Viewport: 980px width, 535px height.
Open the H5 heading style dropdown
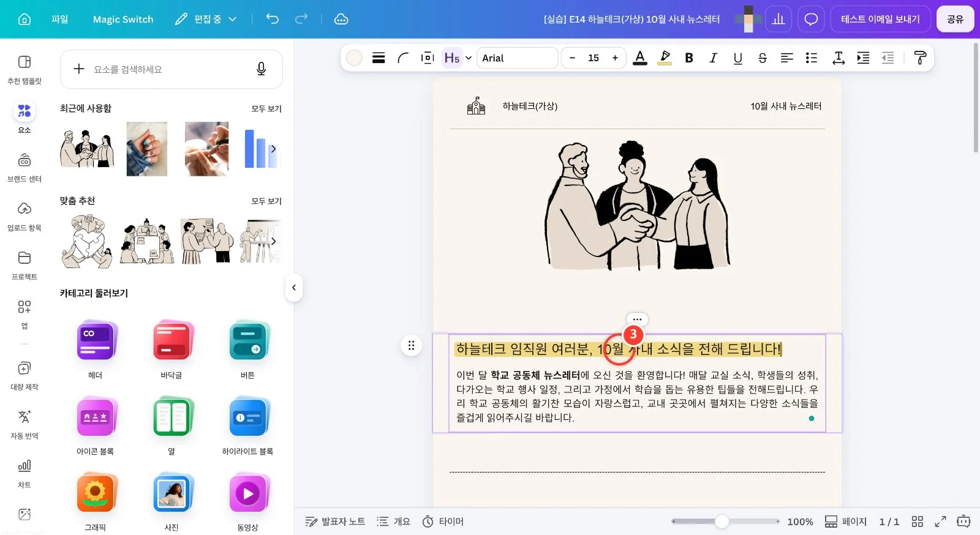[x=458, y=58]
